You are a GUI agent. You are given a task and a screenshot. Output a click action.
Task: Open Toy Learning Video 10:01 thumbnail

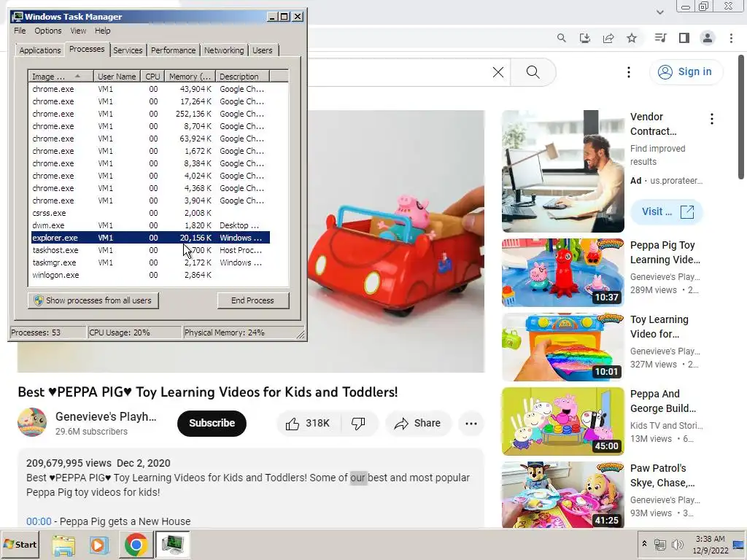[x=562, y=346]
